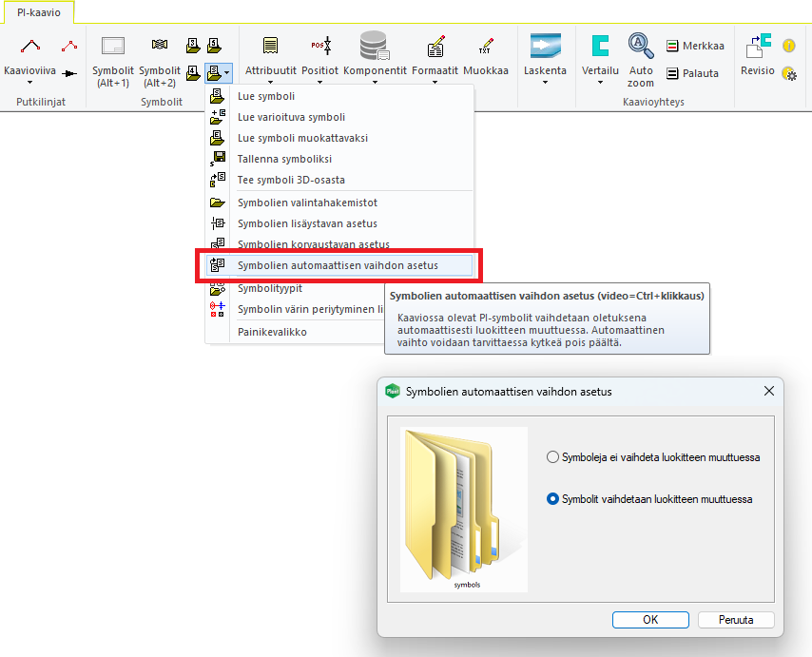812x657 pixels.
Task: Expand the Formaatit dropdown arrow
Action: click(435, 83)
